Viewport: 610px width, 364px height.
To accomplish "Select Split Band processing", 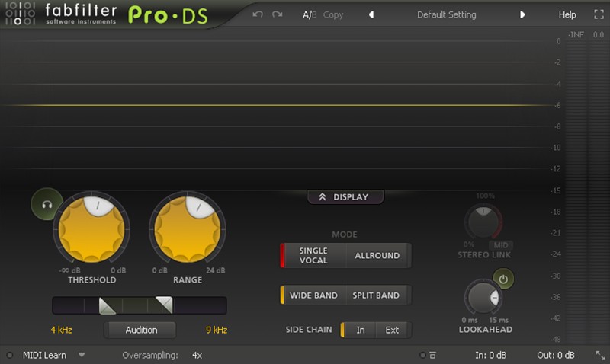I will click(376, 295).
